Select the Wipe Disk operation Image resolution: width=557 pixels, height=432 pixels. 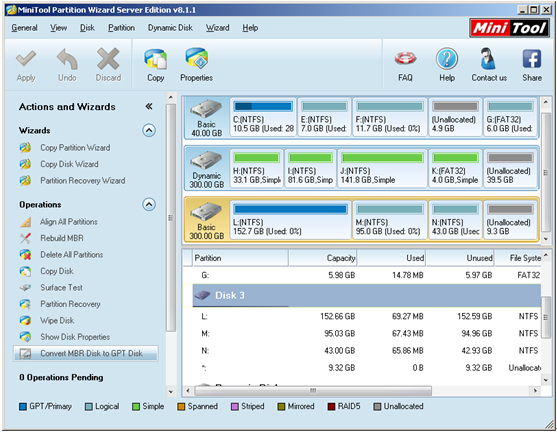point(57,320)
